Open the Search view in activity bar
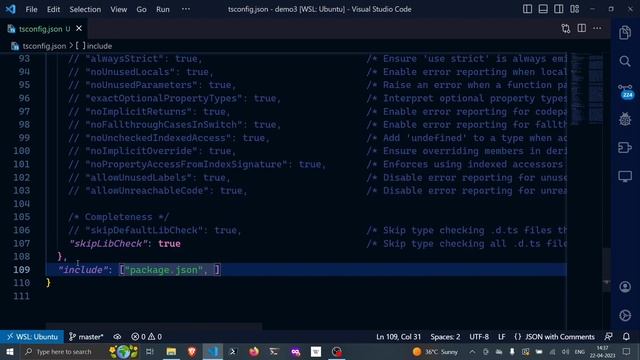Viewport: 640px width, 360px height. pyautogui.click(x=625, y=61)
